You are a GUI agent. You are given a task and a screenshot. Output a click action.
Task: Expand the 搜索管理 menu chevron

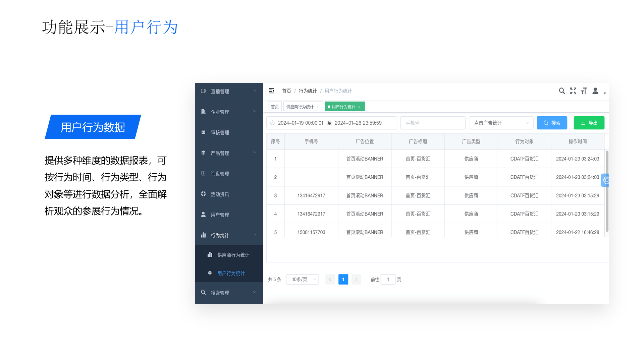[x=254, y=292]
